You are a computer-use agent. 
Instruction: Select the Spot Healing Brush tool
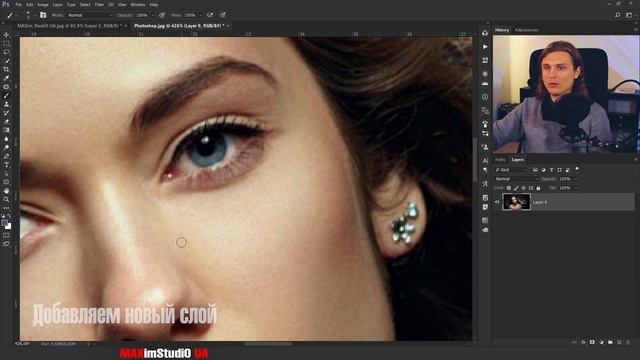click(7, 87)
